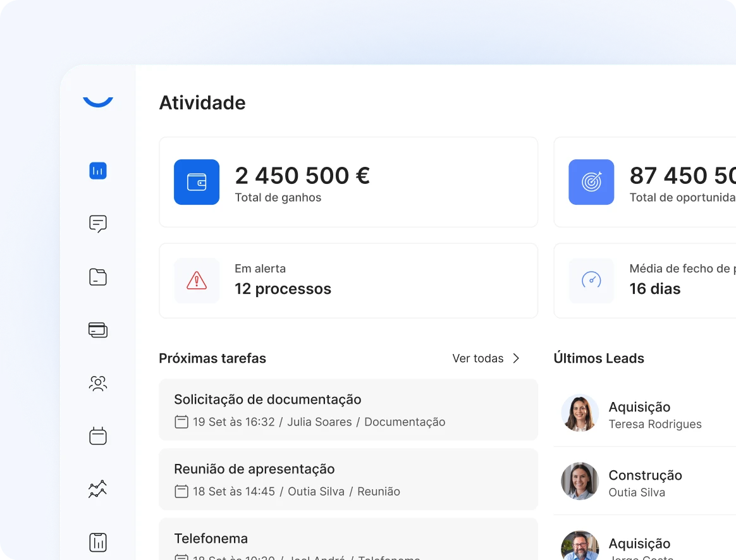Open the documents folder icon in sidebar
This screenshot has height=560, width=736.
(97, 277)
